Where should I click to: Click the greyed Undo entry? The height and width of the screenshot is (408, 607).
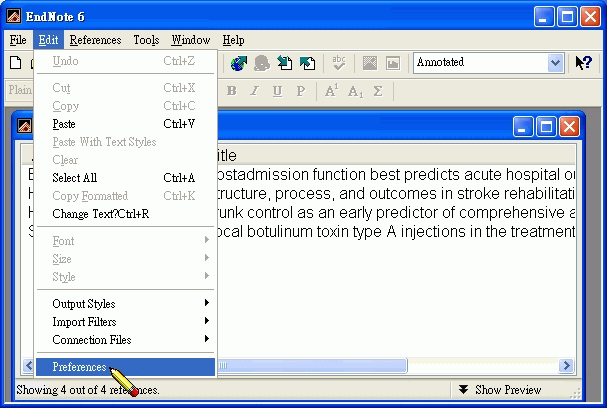tap(125, 61)
